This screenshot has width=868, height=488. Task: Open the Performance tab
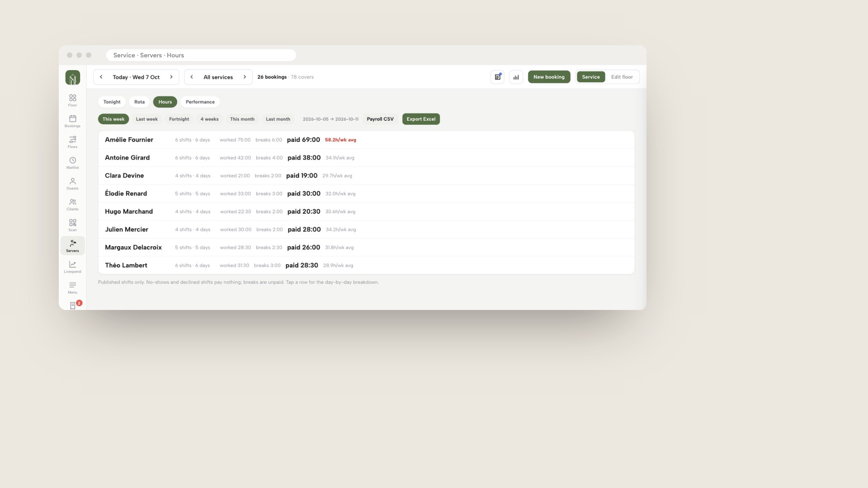click(x=200, y=102)
